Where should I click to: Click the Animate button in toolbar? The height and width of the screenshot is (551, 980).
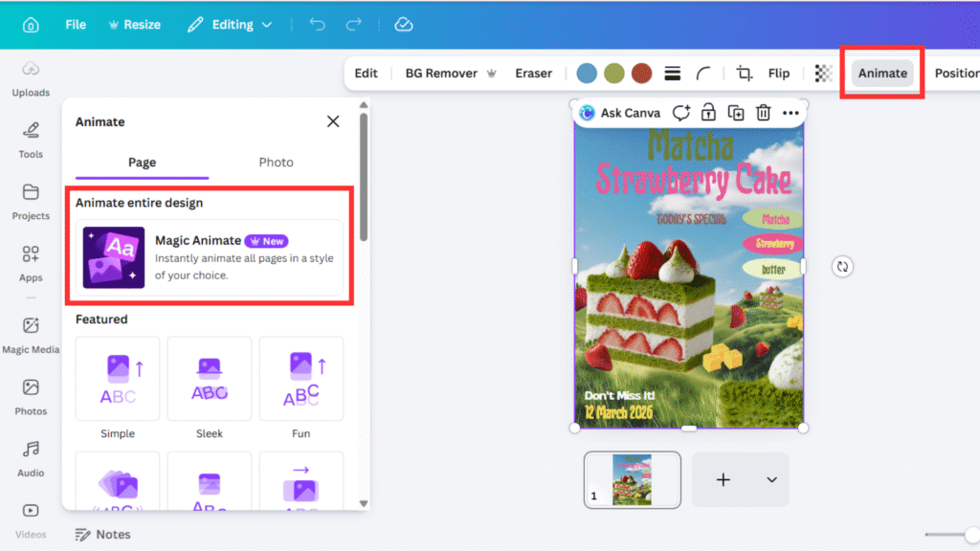(882, 74)
